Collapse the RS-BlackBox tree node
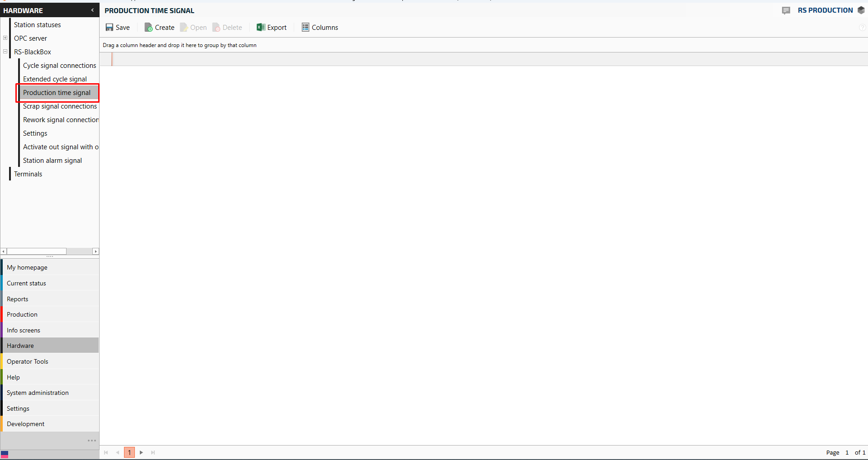 (5, 52)
